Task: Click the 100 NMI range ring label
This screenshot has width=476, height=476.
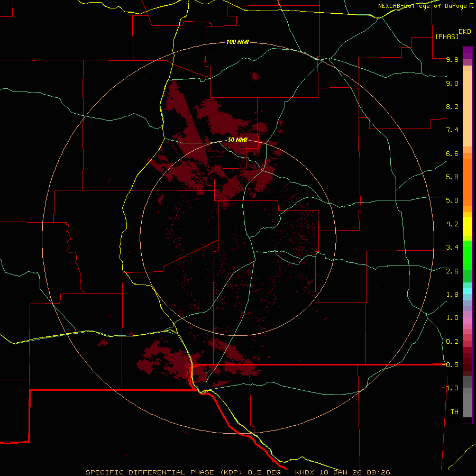Action: (x=237, y=42)
